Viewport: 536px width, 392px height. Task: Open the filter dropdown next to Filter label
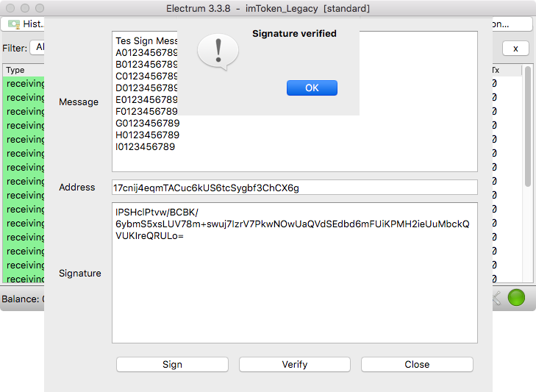pos(37,47)
